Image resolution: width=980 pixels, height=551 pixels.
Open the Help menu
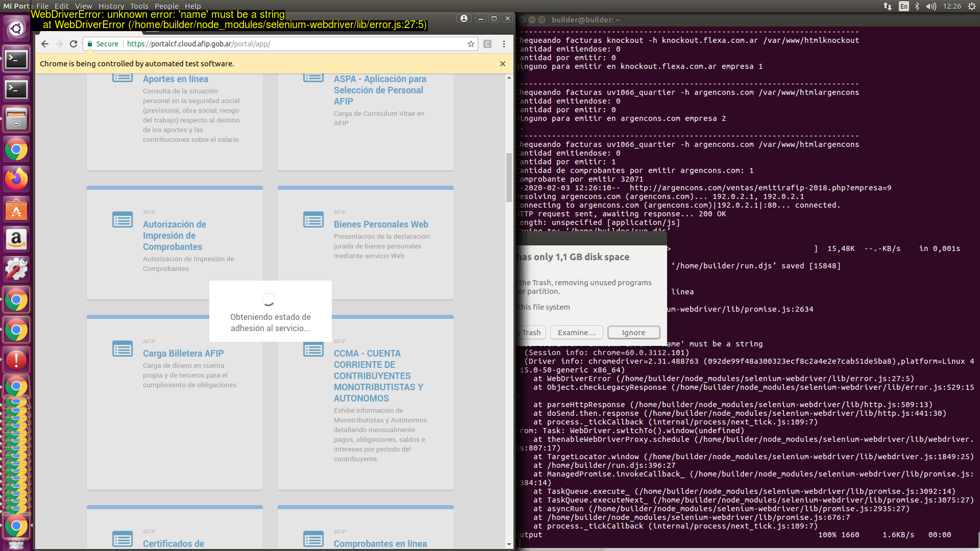[x=192, y=6]
